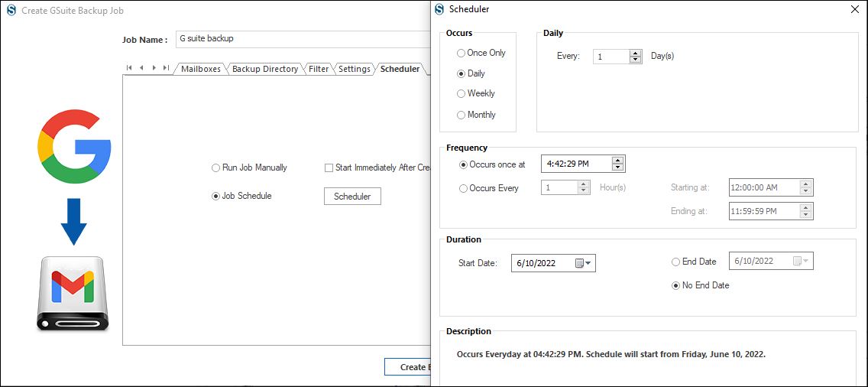Click Create GSuite Backup Job window icon
868x387 pixels.
[11, 11]
